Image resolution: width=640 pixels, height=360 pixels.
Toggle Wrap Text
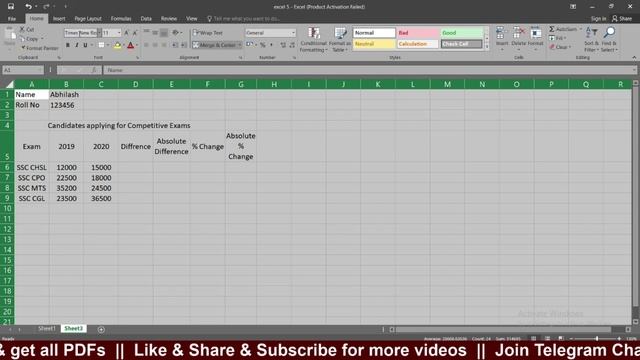pyautogui.click(x=208, y=33)
